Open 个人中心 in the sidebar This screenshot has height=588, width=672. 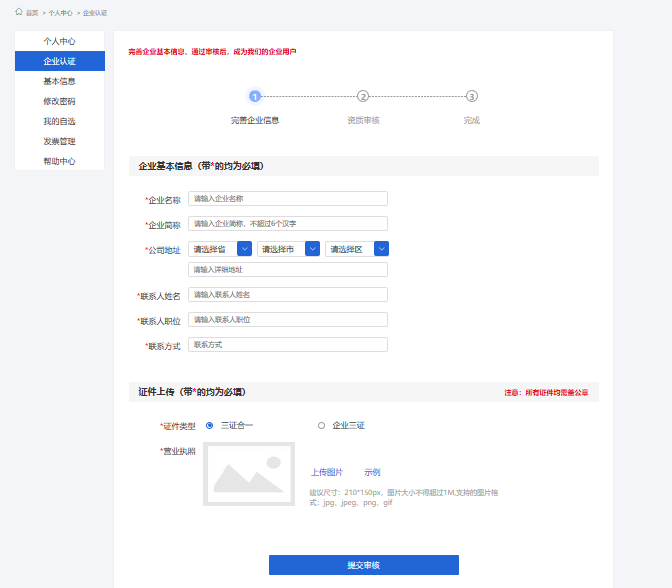coord(59,41)
